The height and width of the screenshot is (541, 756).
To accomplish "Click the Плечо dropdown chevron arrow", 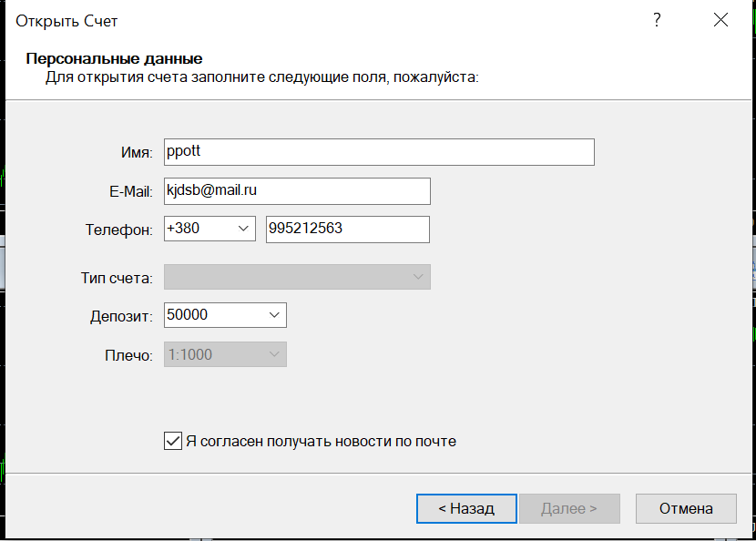I will [274, 354].
